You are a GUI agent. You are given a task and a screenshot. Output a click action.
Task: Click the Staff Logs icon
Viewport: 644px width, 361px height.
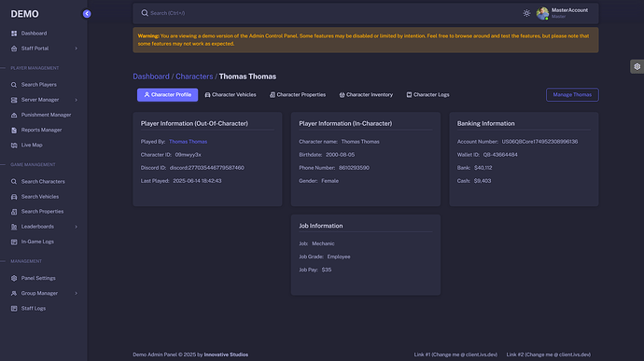click(14, 309)
